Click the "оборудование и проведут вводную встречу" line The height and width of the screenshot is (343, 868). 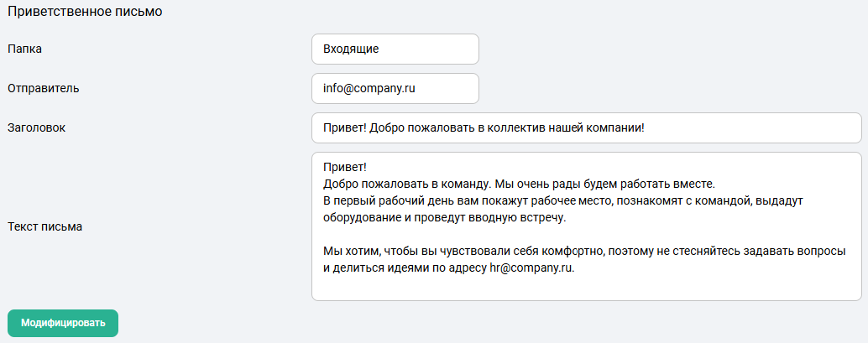click(x=445, y=217)
